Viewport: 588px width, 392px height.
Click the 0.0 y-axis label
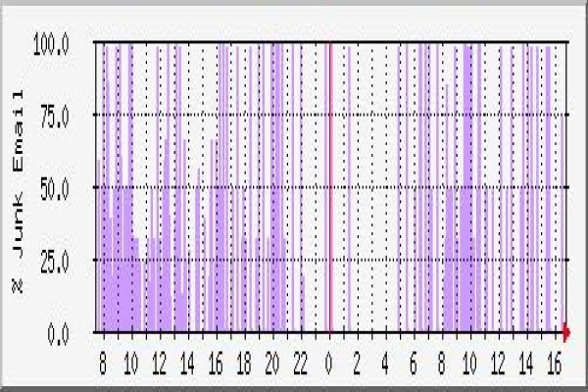(59, 334)
